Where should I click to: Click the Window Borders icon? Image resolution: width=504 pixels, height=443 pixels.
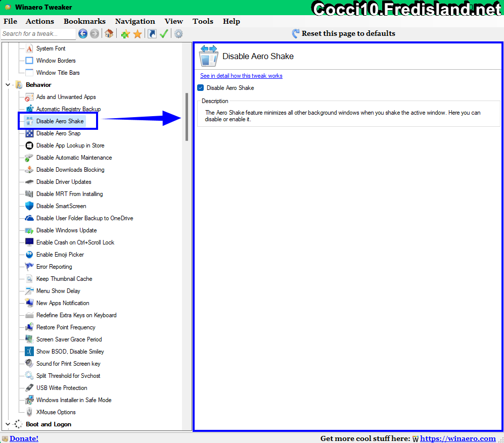click(29, 61)
